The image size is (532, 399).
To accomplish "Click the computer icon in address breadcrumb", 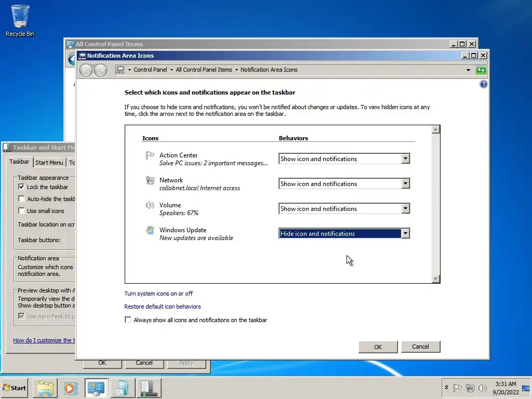I will pos(120,70).
